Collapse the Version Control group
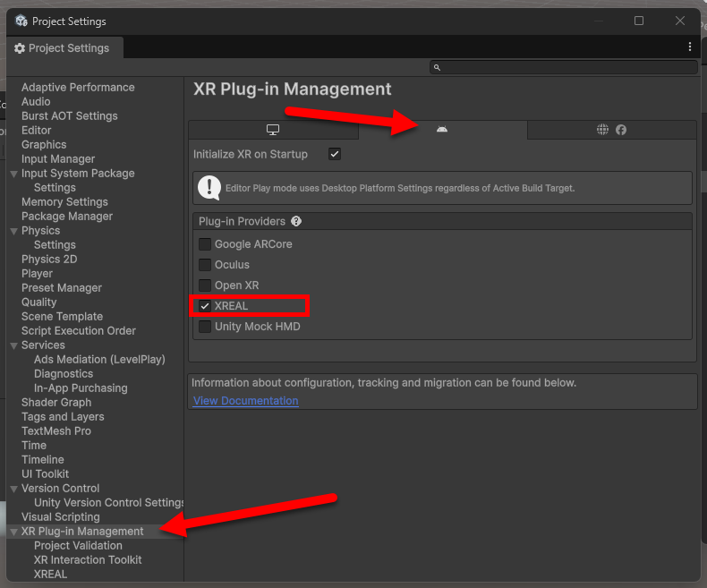The width and height of the screenshot is (707, 588). (x=14, y=489)
